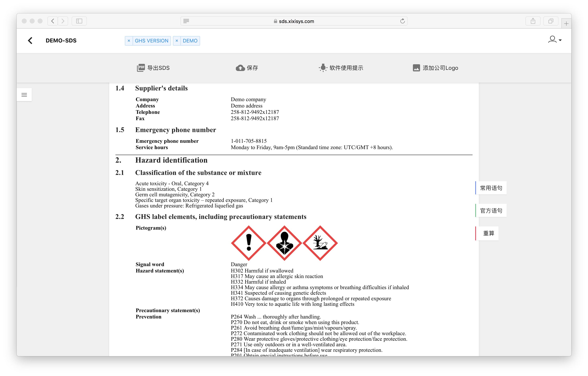Go back with the DEMO-SDS back arrow
The image size is (588, 376).
pos(30,40)
